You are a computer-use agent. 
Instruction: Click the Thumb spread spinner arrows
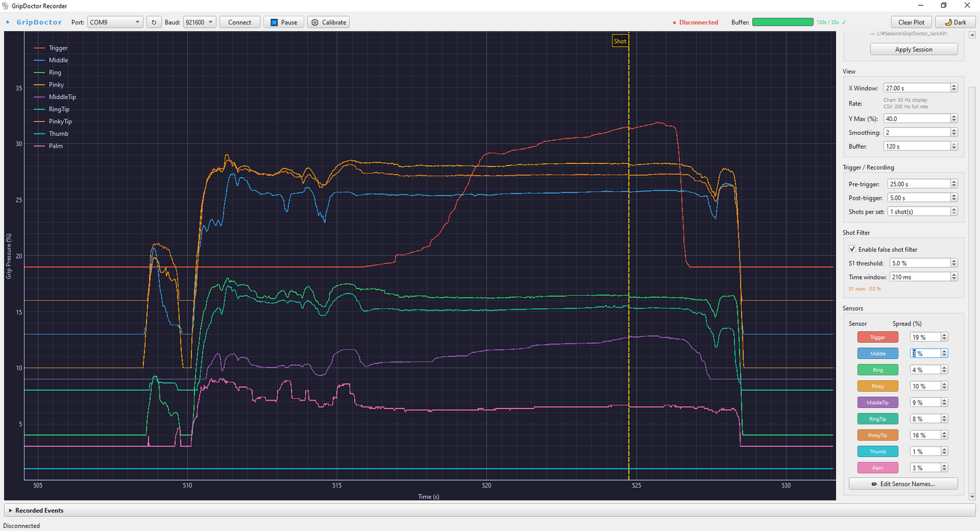click(x=944, y=451)
